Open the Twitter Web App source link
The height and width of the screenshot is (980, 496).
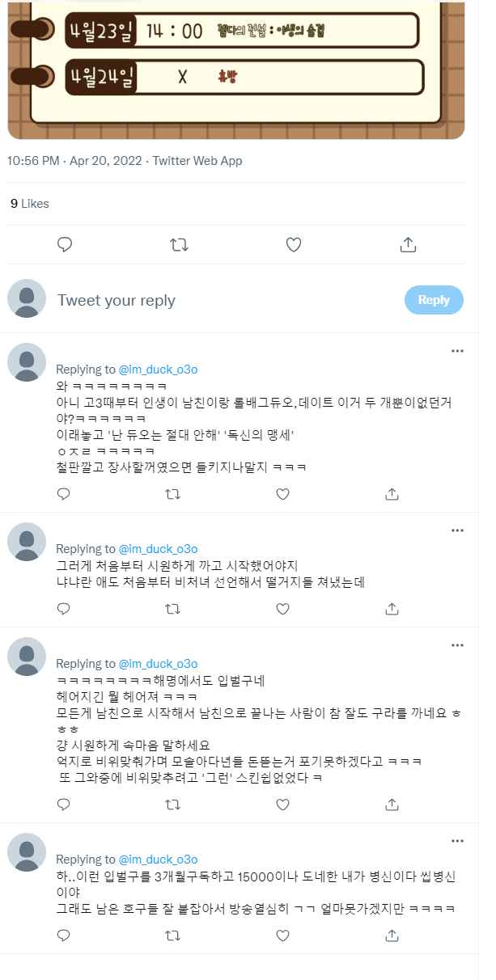(x=197, y=161)
